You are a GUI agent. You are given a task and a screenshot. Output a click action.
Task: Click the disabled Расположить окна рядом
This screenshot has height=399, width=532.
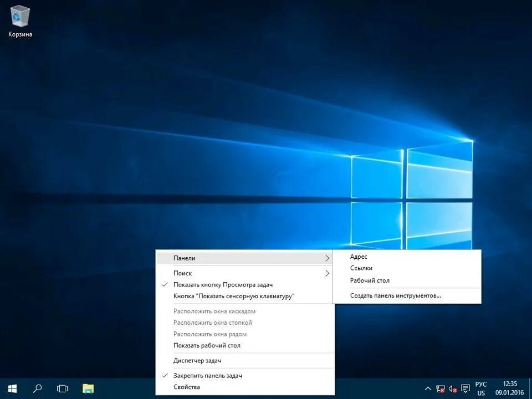tap(245, 334)
